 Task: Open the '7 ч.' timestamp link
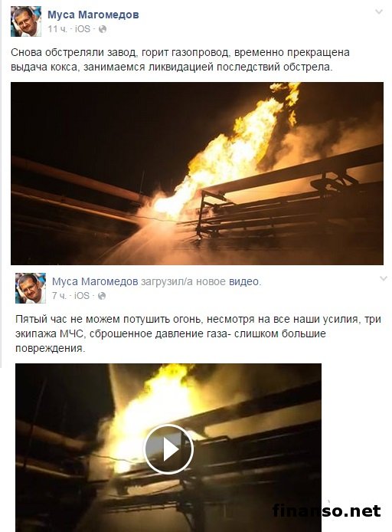coord(59,296)
